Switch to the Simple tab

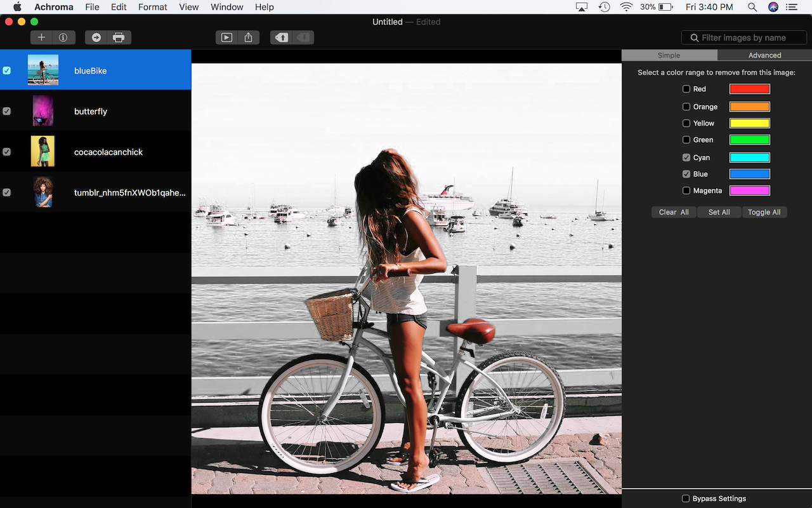click(669, 55)
